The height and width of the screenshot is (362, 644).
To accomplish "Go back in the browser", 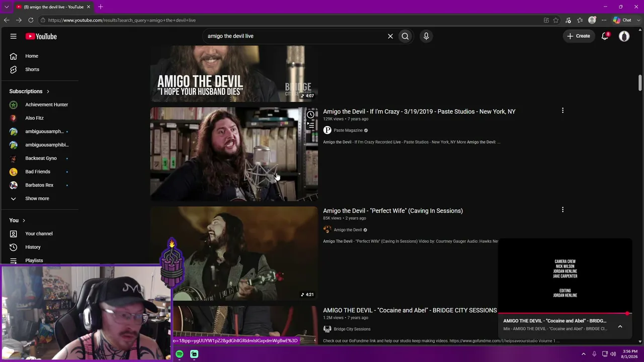I will point(7,20).
